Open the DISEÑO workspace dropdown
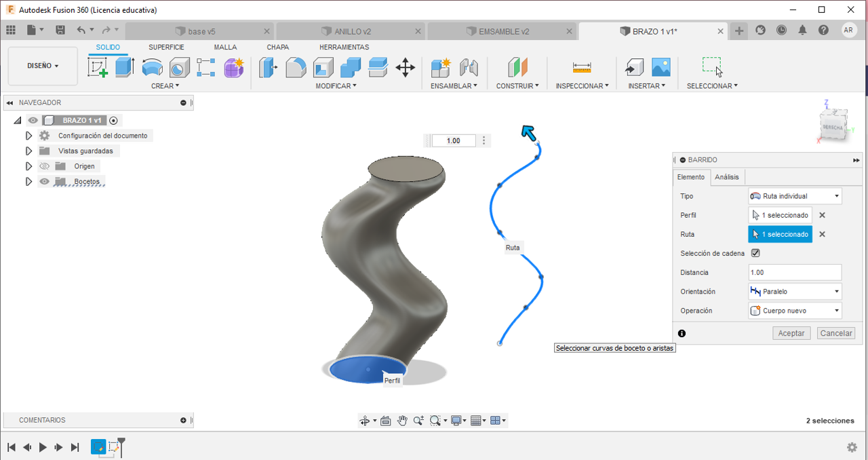This screenshot has height=460, width=868. pyautogui.click(x=43, y=66)
